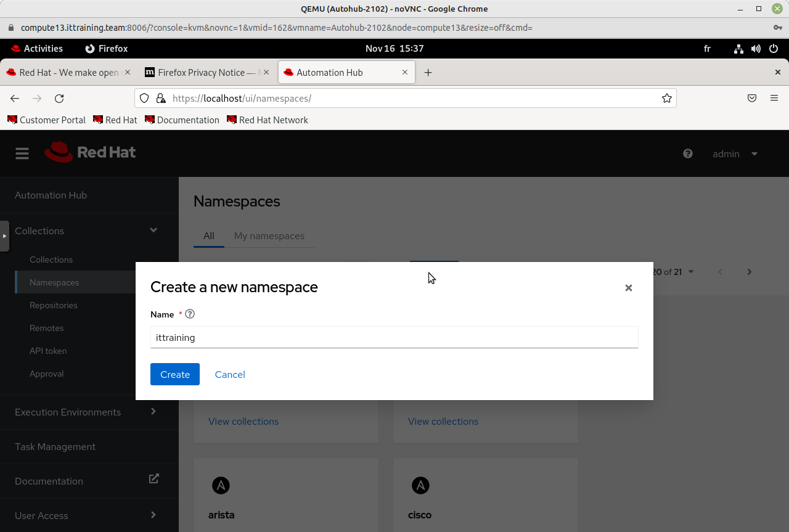
Task: Go to next page of namespaces
Action: click(x=750, y=272)
